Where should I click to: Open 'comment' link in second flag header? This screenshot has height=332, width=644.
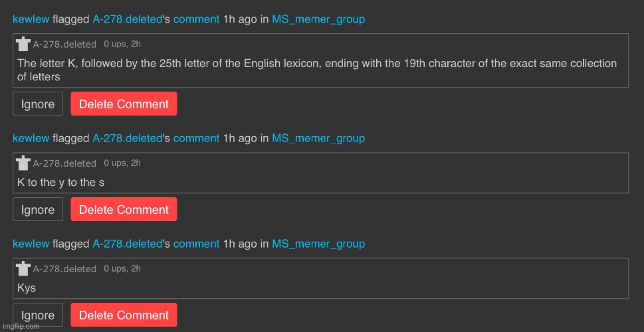click(196, 138)
